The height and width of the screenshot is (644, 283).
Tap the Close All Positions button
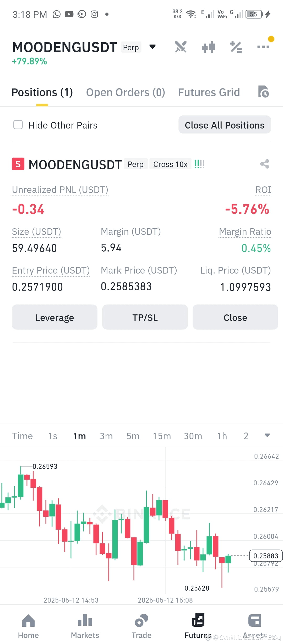point(225,125)
